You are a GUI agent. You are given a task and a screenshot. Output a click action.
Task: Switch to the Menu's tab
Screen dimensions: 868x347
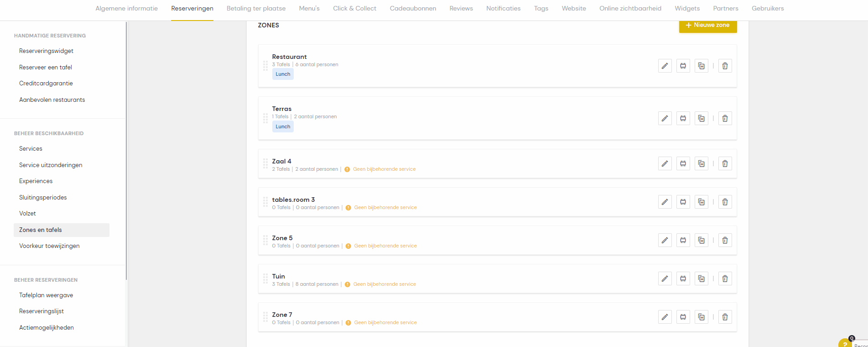(309, 8)
